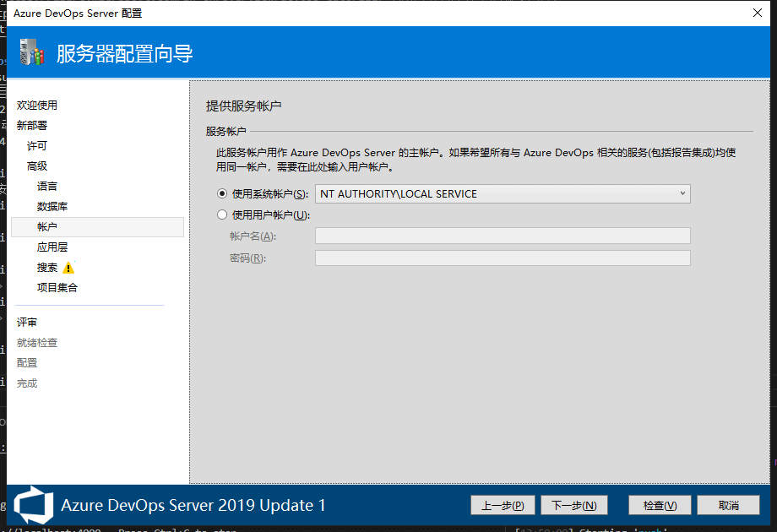Screen dimensions: 777x532
Task: Click the 帐户名 text field
Action: (x=503, y=236)
